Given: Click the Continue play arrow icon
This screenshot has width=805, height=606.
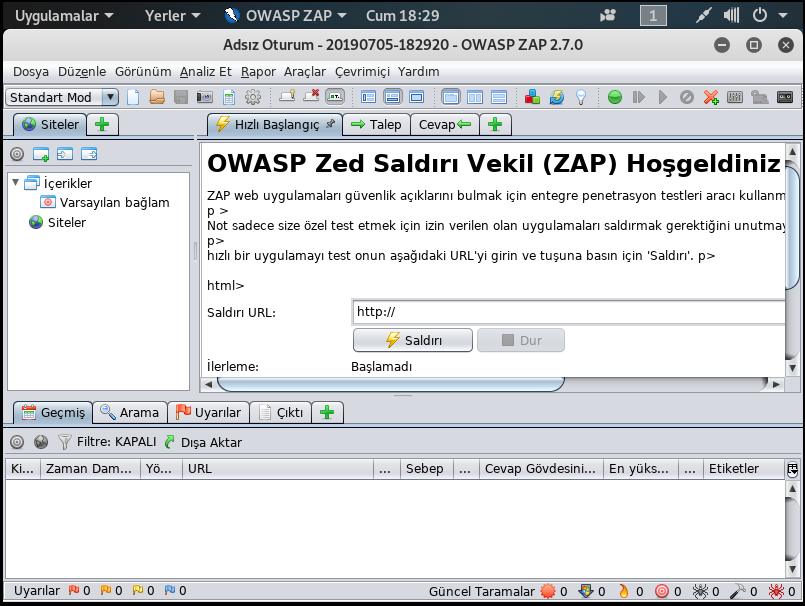Looking at the screenshot, I should 663,97.
